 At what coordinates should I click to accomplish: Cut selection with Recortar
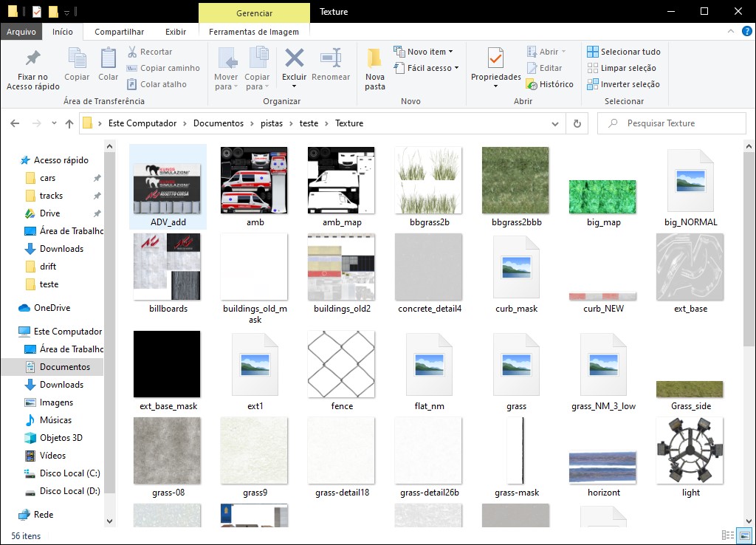[150, 52]
